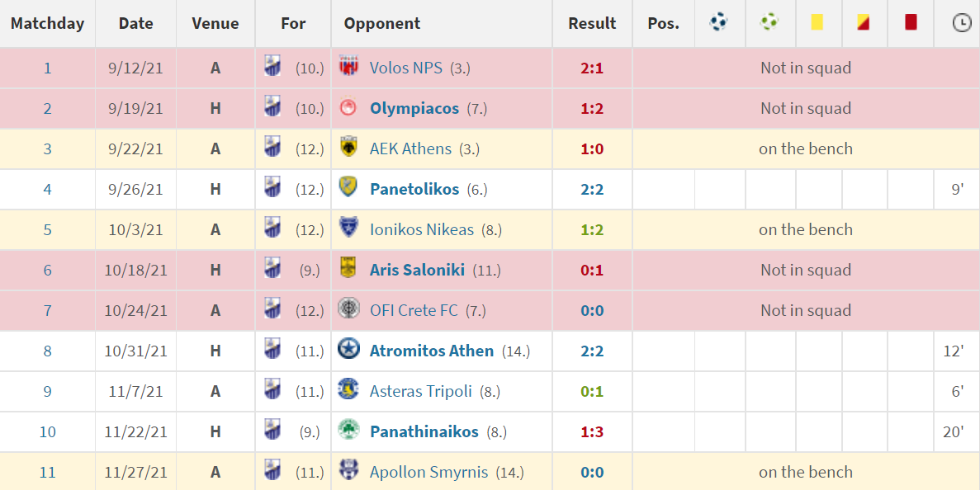980x490 pixels.
Task: Click the goals scored ball icon header
Action: point(719,22)
